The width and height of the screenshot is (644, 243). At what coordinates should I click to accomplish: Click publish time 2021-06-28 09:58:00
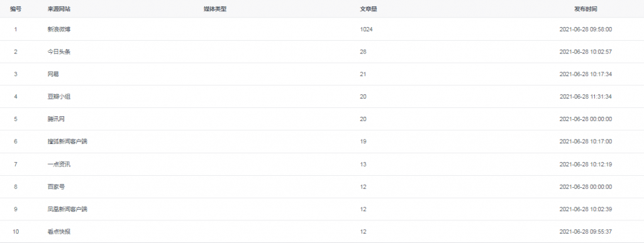[x=586, y=30]
